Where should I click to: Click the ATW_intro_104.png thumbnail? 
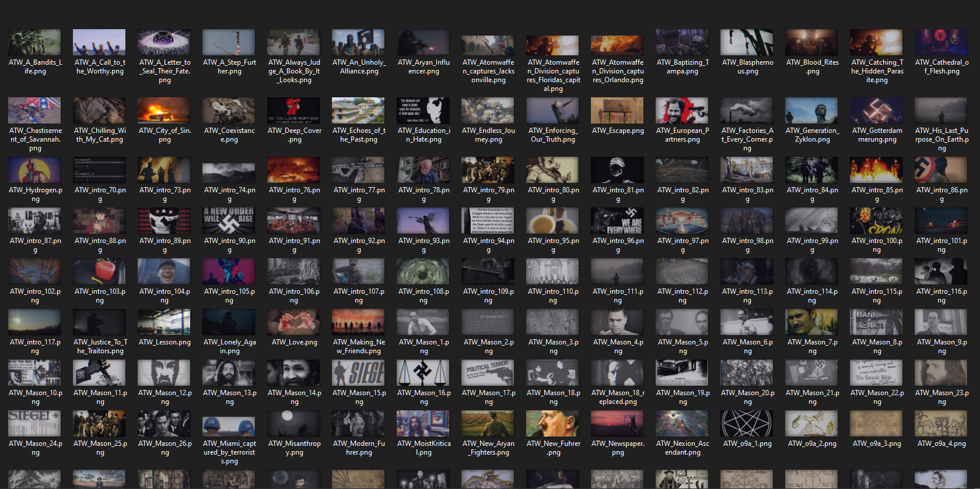pos(164,272)
